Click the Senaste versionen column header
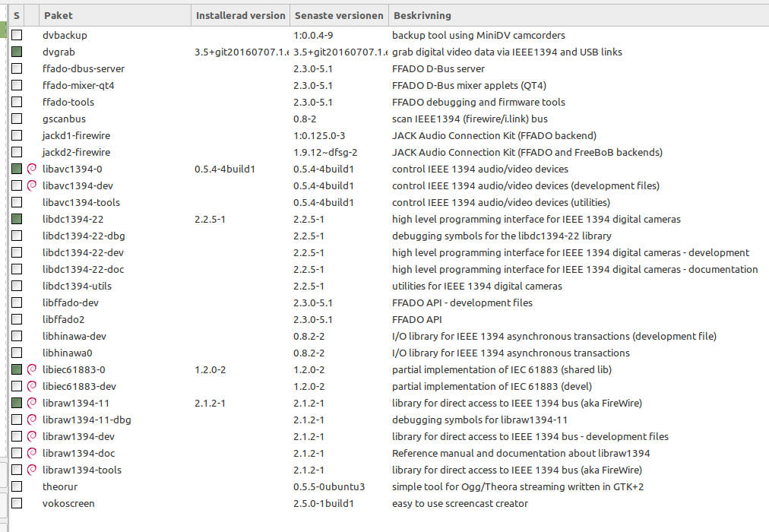 pyautogui.click(x=338, y=15)
